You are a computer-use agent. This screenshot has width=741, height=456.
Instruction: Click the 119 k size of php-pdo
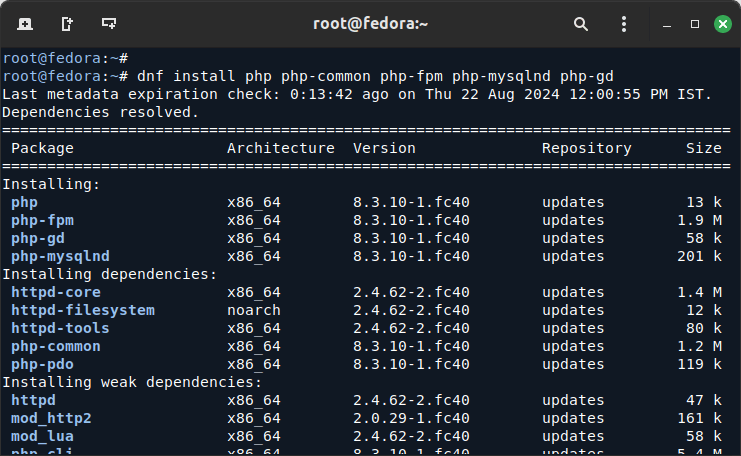click(x=699, y=364)
